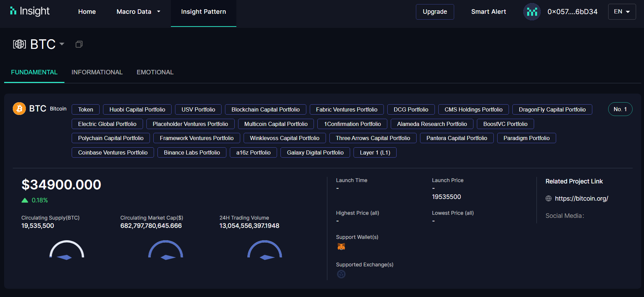Select the Insight Pattern nav tab

point(204,13)
